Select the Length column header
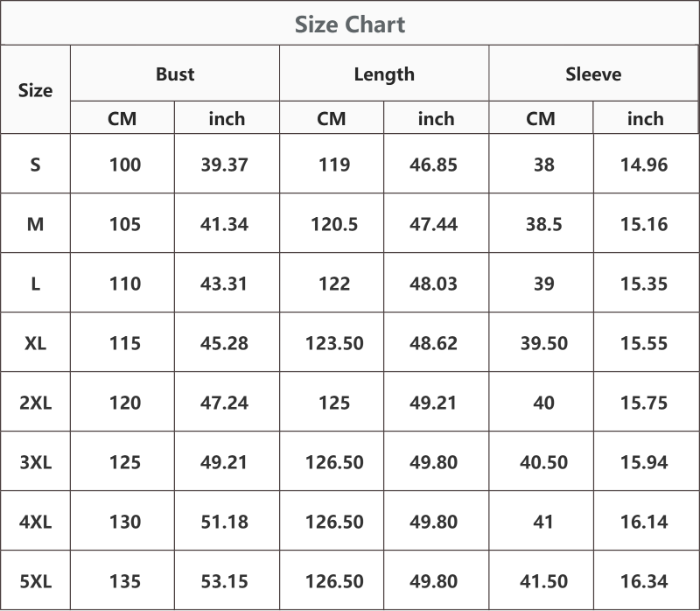This screenshot has width=700, height=611. (x=384, y=74)
